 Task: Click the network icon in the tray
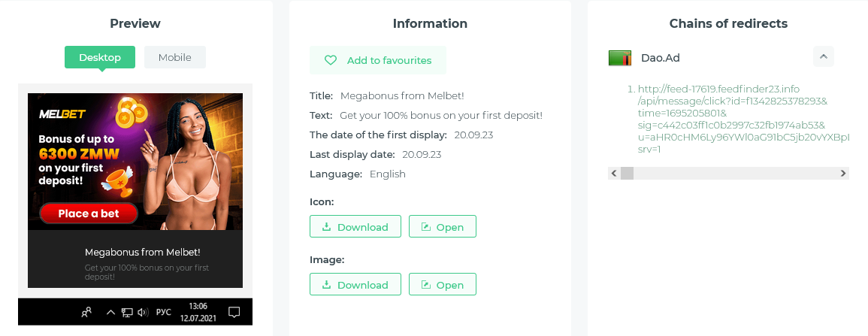pos(127,311)
